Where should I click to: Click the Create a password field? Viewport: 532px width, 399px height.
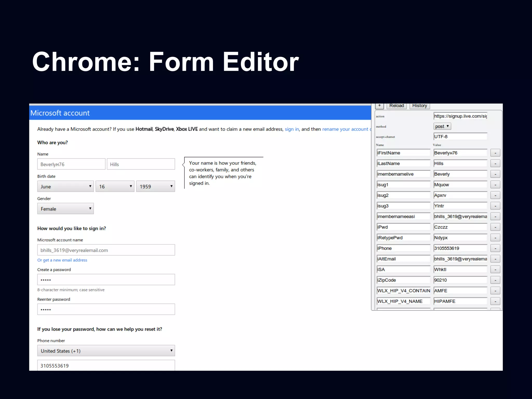click(x=106, y=280)
